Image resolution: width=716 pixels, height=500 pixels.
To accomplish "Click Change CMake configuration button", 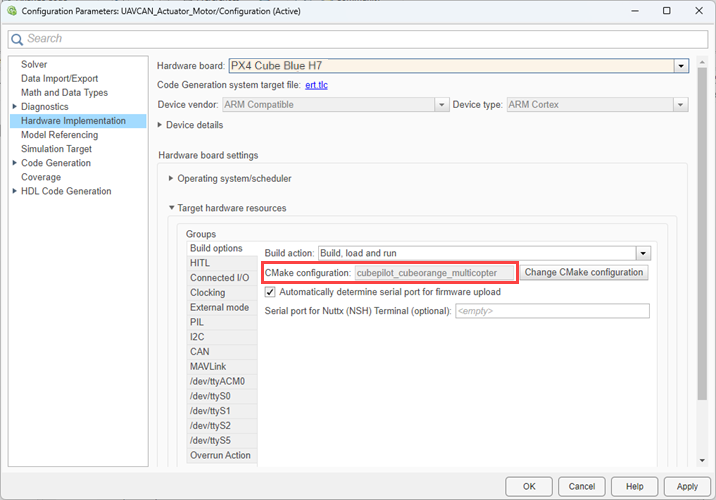I will [584, 272].
